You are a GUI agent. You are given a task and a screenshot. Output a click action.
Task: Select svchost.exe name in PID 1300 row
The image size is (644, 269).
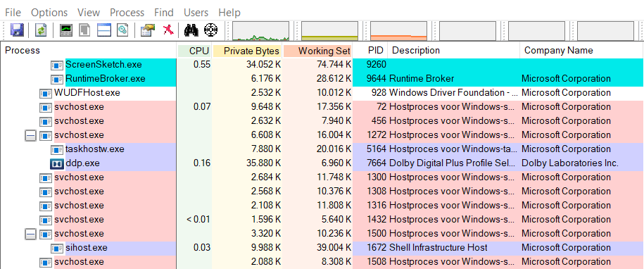79,177
